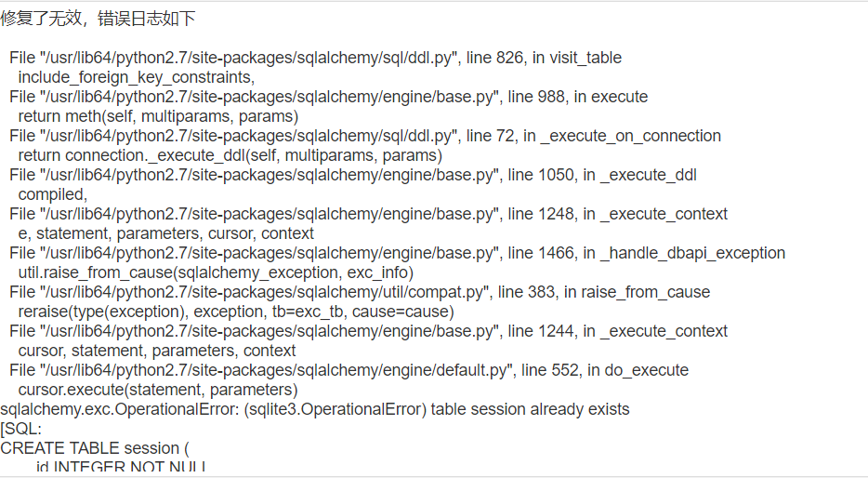
Task: Click the word compiled, in the traceback
Action: click(53, 194)
